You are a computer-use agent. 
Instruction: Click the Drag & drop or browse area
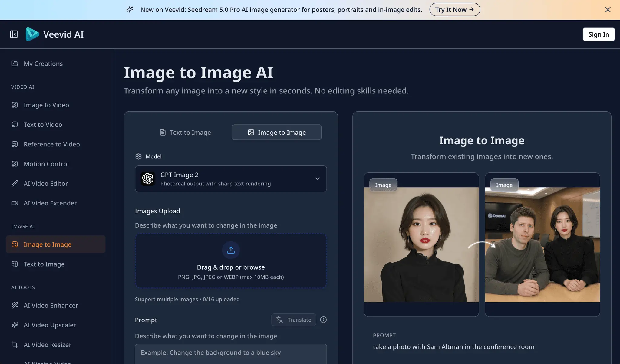(x=231, y=261)
